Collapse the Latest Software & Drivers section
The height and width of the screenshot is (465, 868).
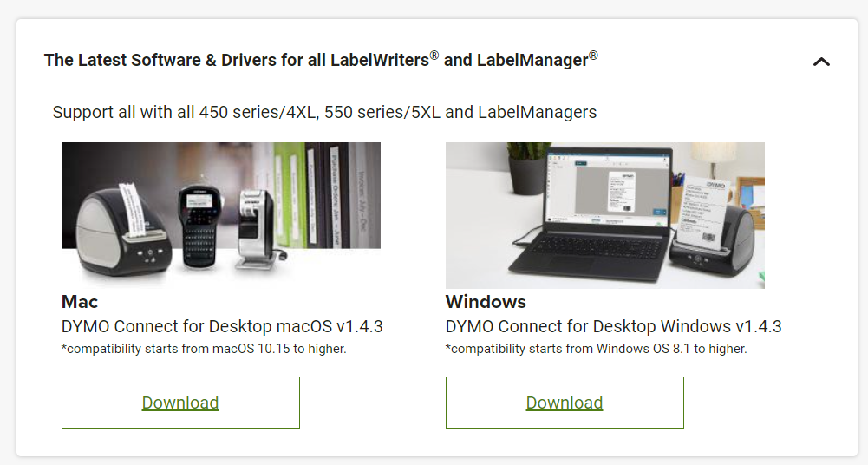click(x=821, y=62)
